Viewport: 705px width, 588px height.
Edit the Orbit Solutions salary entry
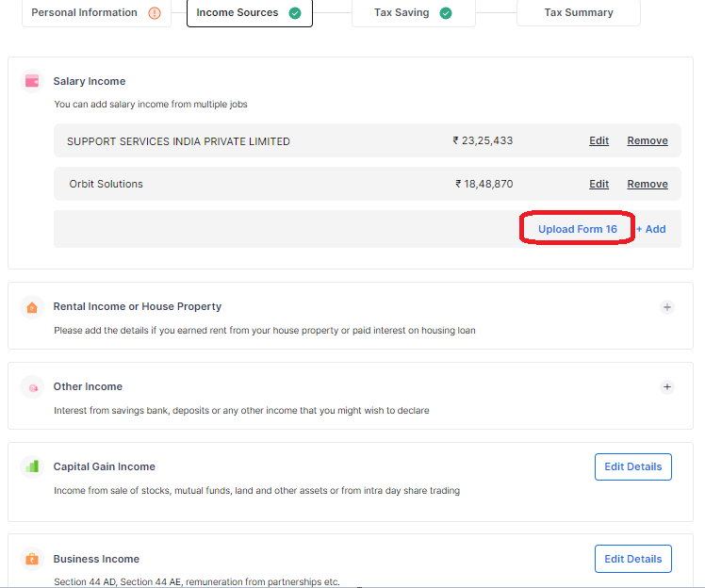coord(598,185)
